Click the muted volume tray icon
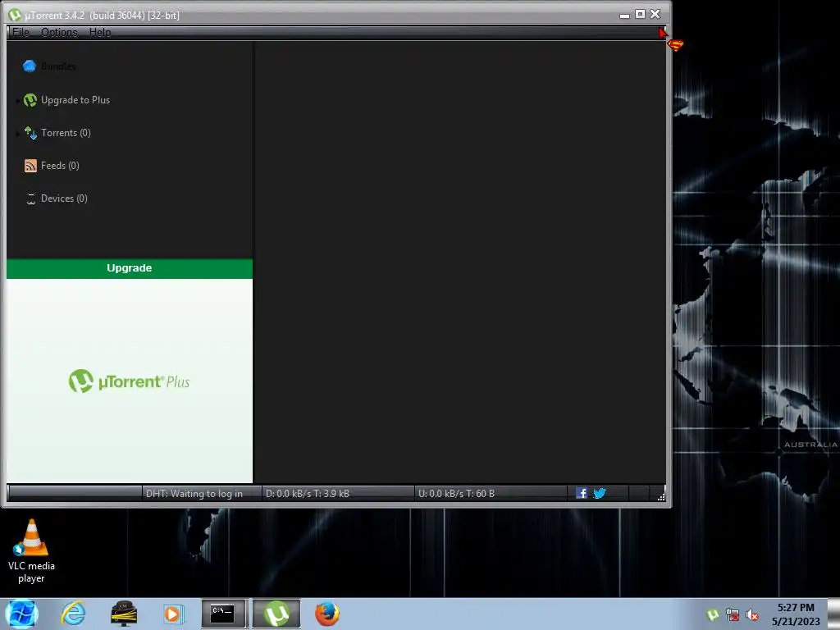This screenshot has height=630, width=840. [x=752, y=615]
